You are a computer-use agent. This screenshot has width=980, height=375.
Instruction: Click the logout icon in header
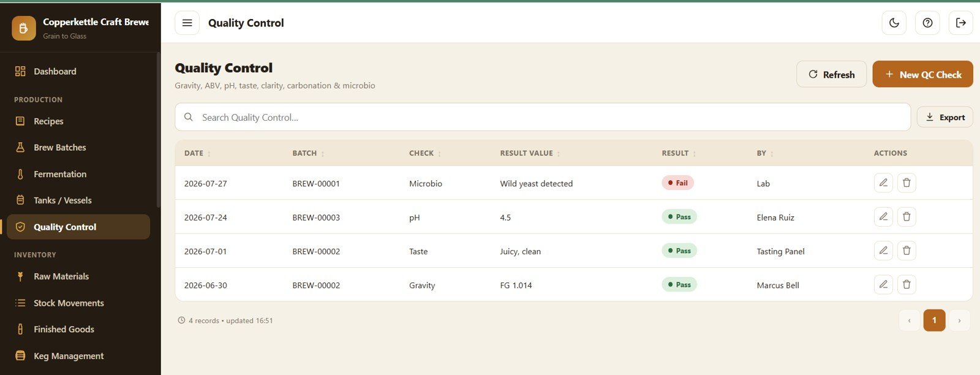(960, 23)
